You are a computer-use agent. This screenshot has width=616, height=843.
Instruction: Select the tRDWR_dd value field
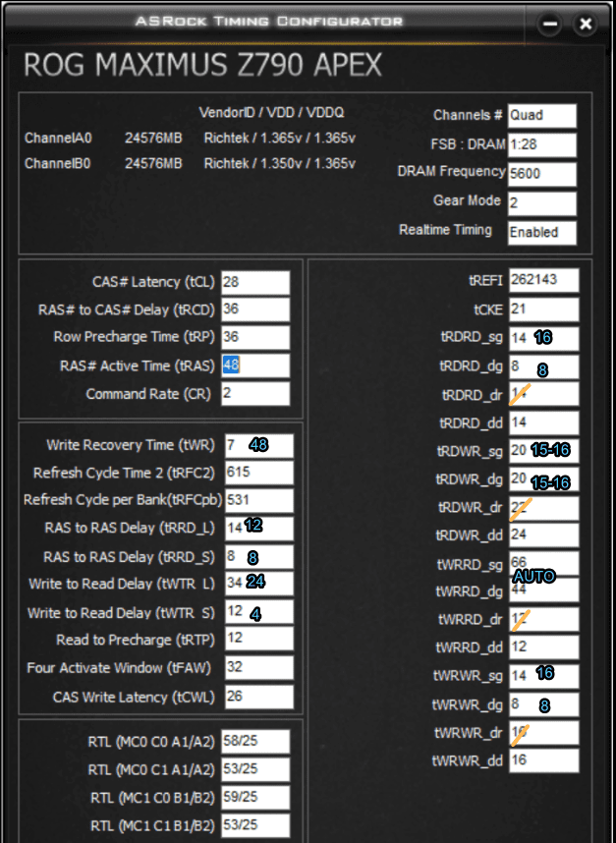coord(544,535)
